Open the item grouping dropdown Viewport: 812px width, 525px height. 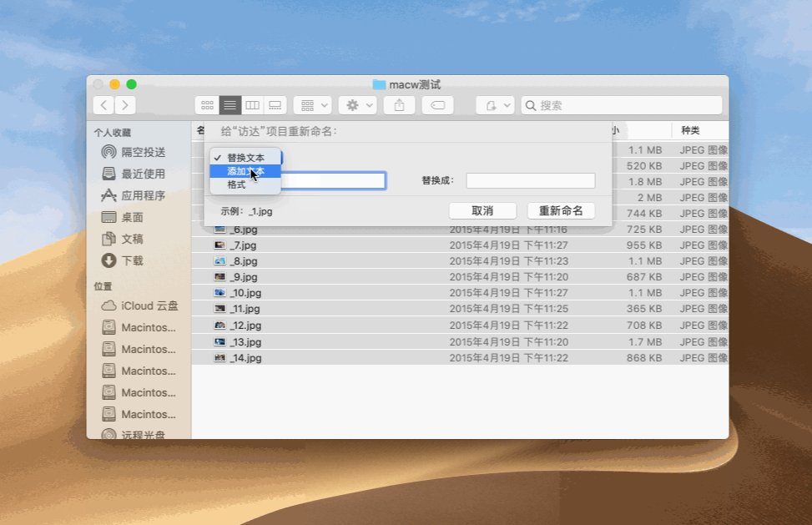[x=313, y=105]
